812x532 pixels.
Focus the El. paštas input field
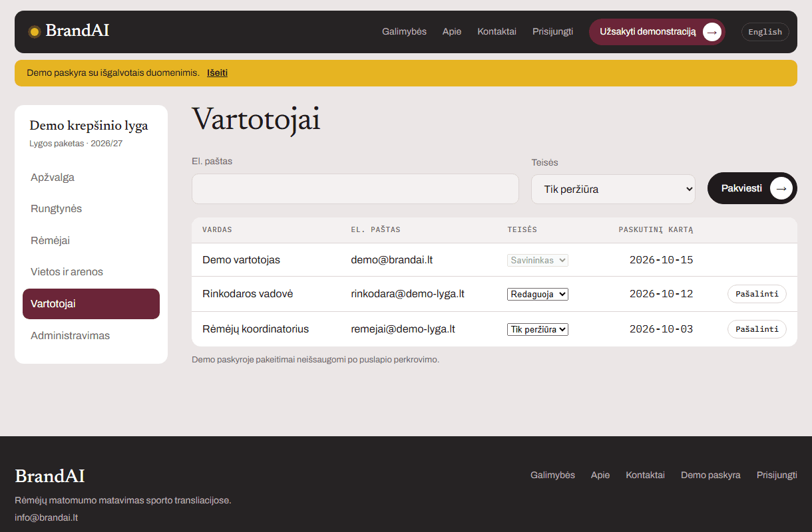click(355, 189)
